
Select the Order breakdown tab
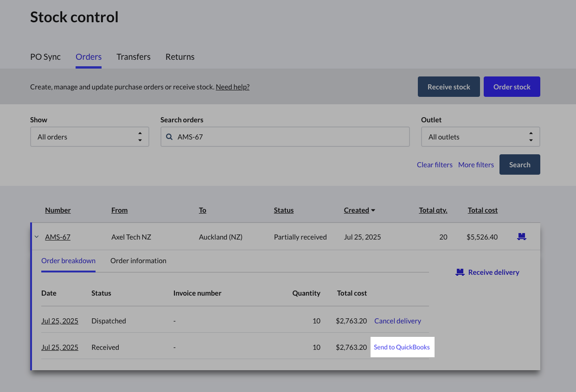(68, 261)
